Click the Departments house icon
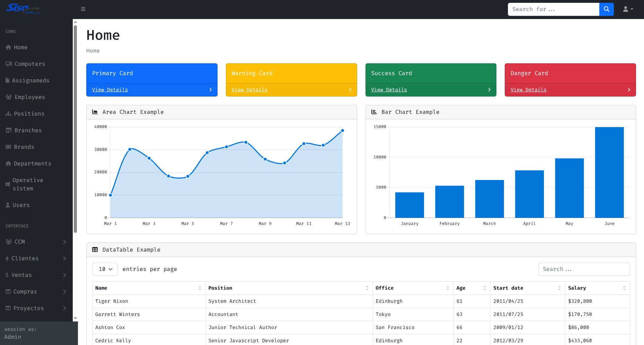644x345 pixels. pos(8,164)
